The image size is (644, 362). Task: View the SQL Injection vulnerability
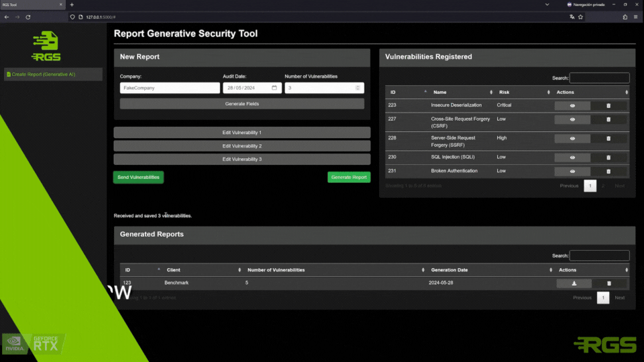coord(572,157)
